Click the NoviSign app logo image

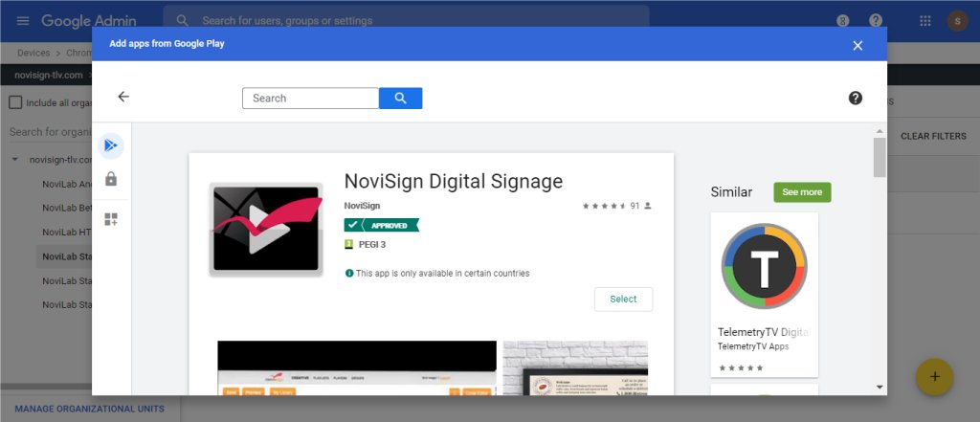coord(266,230)
